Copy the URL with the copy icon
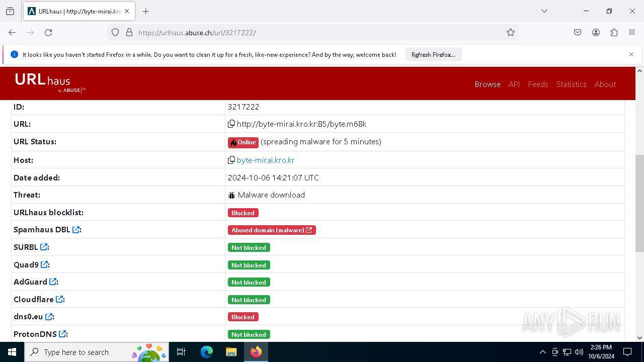The height and width of the screenshot is (362, 644). point(231,124)
